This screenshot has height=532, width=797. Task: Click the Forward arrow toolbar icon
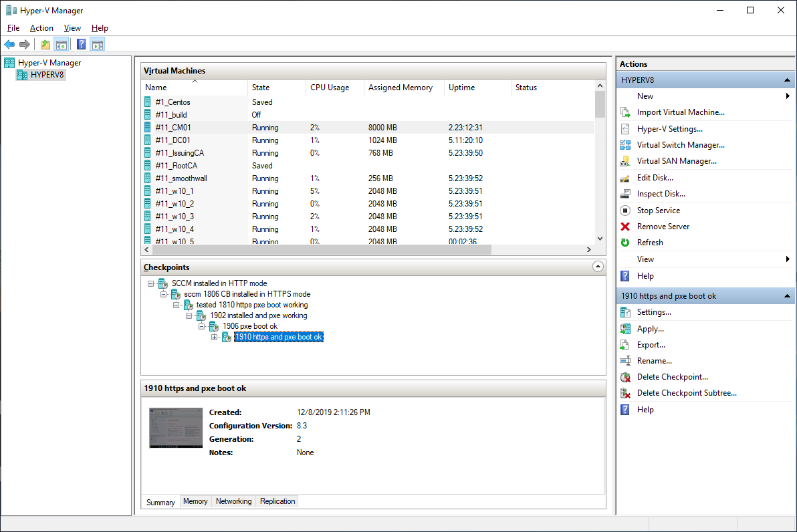click(x=24, y=45)
